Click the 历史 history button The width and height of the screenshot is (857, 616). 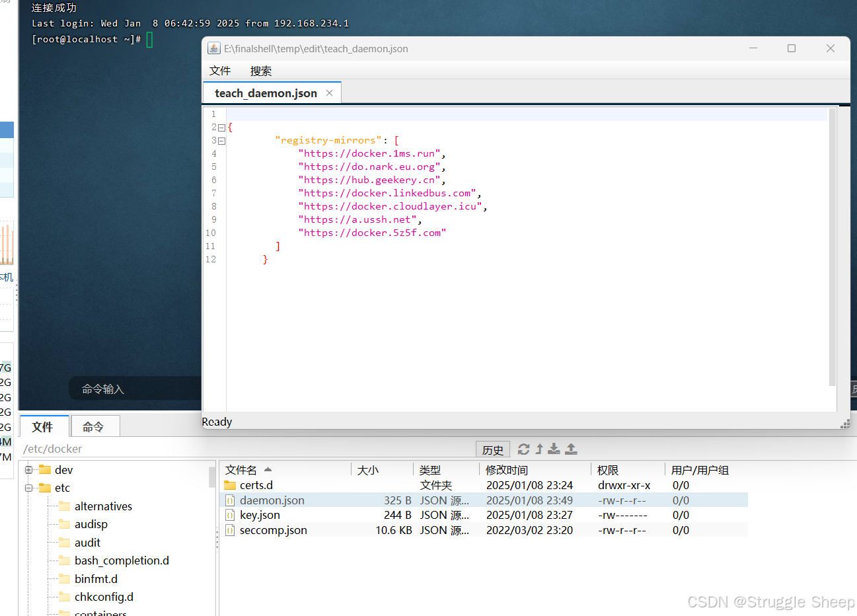coord(493,449)
